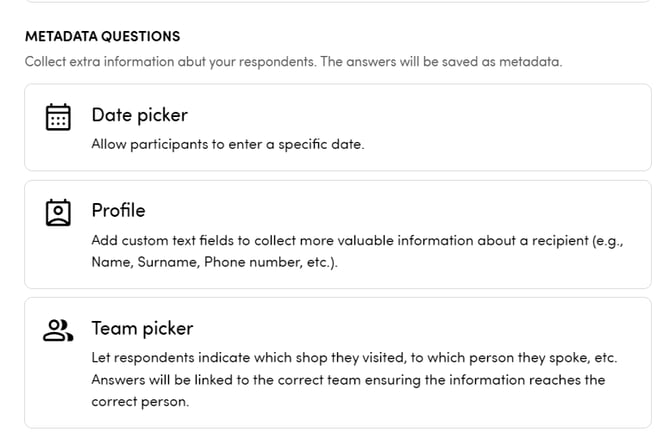The width and height of the screenshot is (670, 444).
Task: Click empty right area of Team picker title row
Action: click(x=500, y=328)
